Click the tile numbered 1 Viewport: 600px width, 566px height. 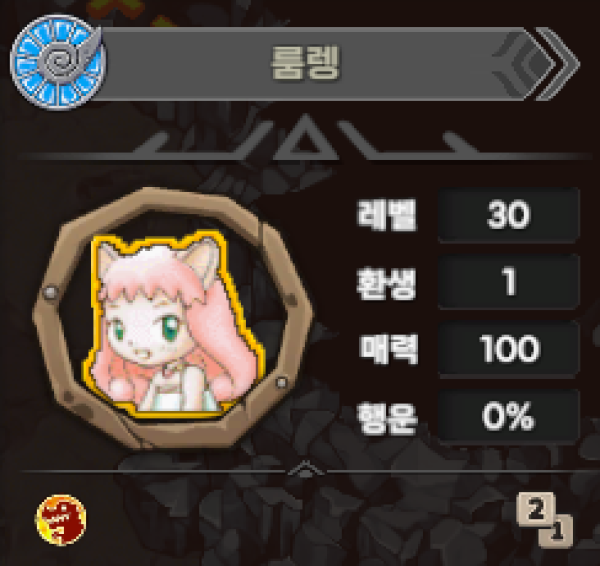point(558,533)
